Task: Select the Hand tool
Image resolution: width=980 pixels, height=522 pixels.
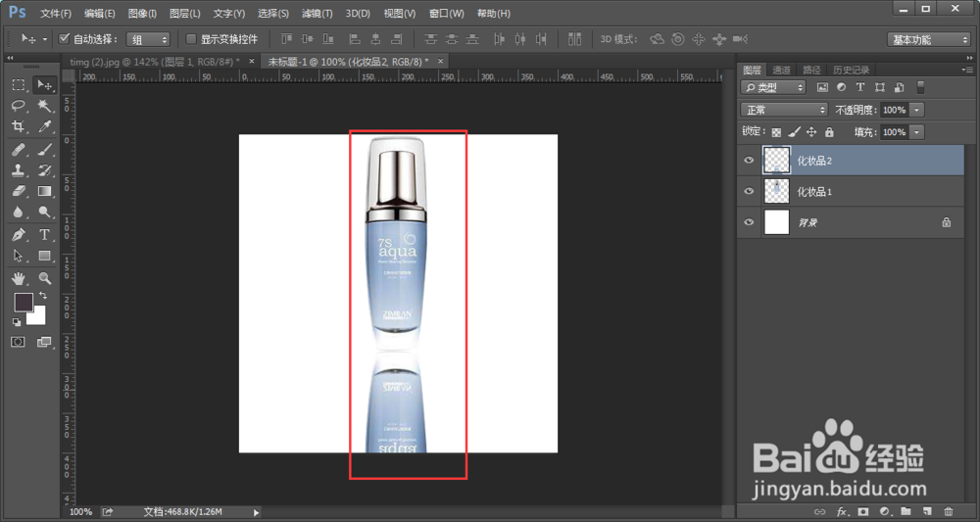Action: (x=19, y=278)
